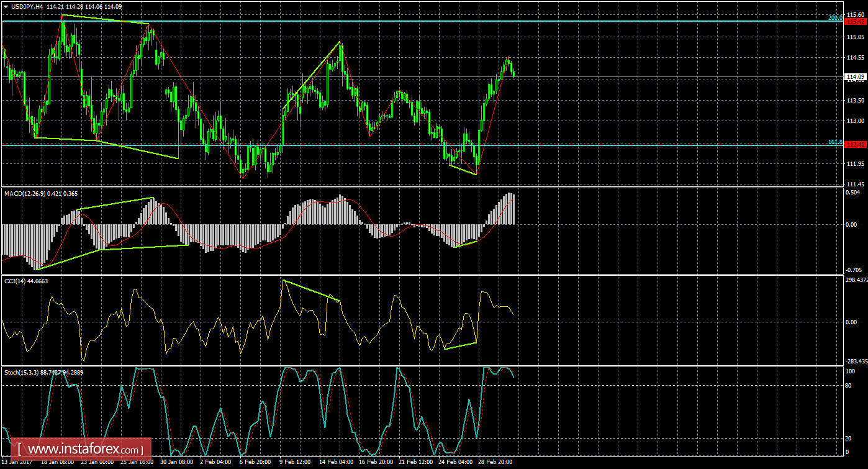
Task: Click the 0.504 MACD scale value
Action: click(x=853, y=193)
